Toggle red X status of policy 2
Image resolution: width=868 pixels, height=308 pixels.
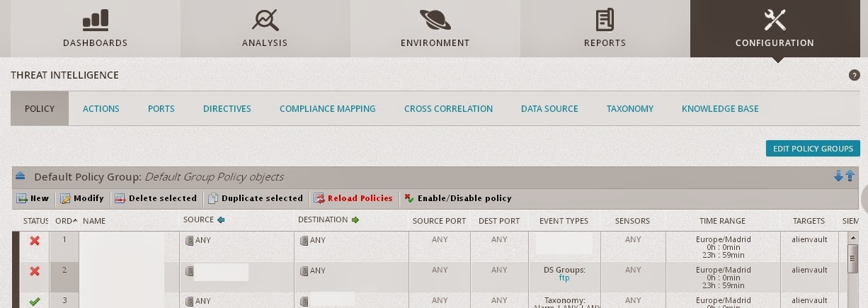click(34, 270)
